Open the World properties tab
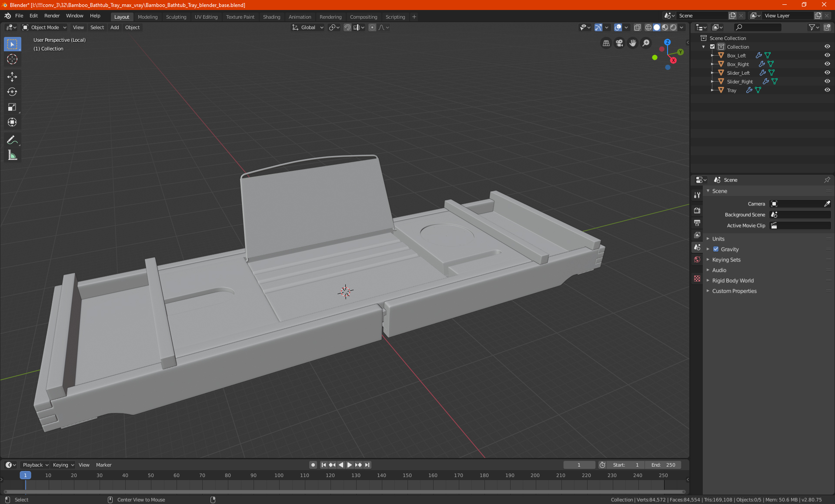Image resolution: width=835 pixels, height=504 pixels. click(697, 259)
